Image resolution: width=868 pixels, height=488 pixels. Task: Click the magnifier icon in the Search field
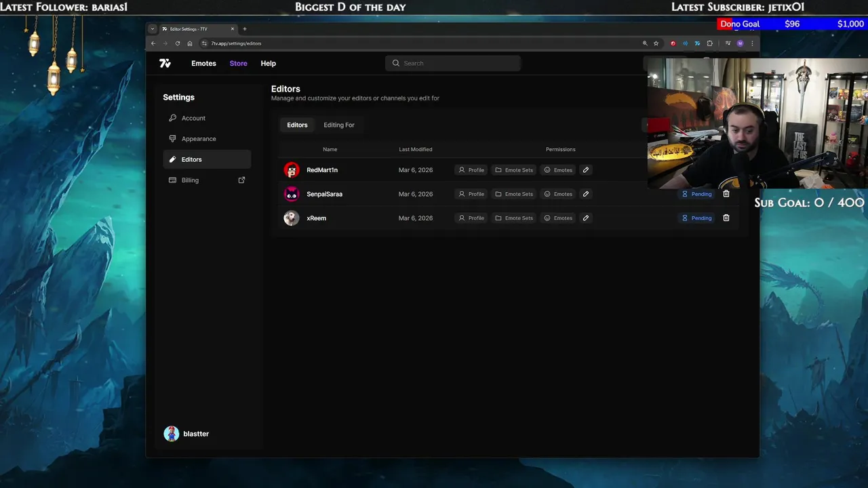(x=396, y=63)
